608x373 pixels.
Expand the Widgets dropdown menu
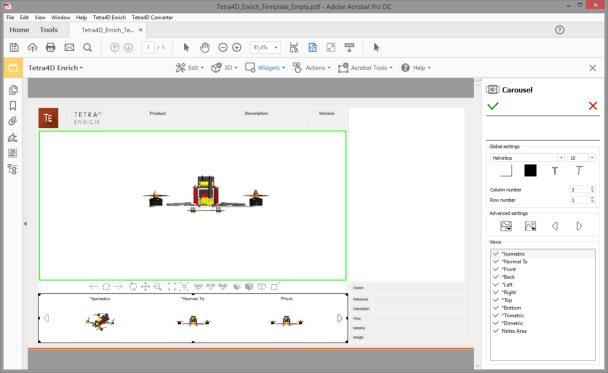point(265,68)
